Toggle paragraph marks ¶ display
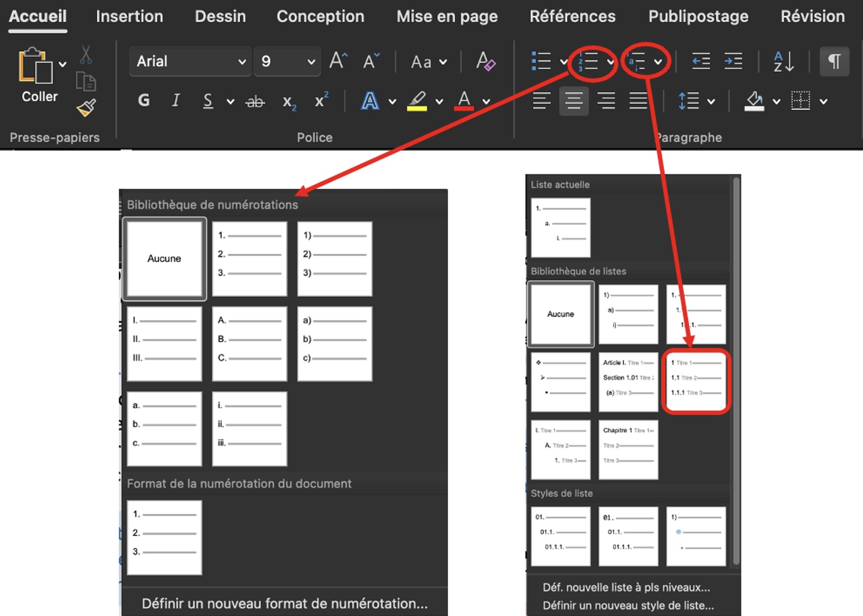863x616 pixels. click(835, 61)
